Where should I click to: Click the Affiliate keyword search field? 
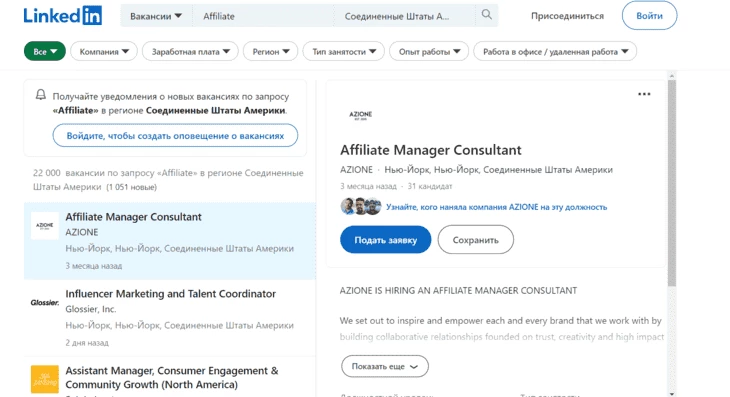tap(263, 16)
